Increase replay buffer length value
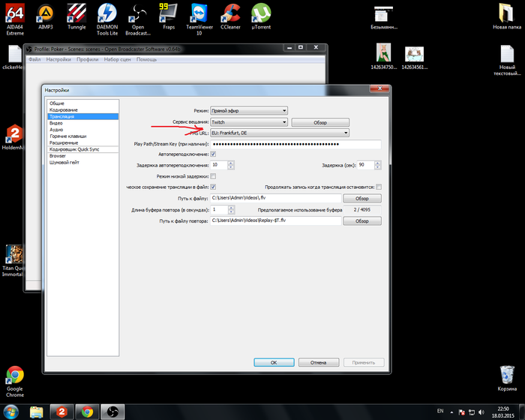525x420 pixels. (231, 208)
